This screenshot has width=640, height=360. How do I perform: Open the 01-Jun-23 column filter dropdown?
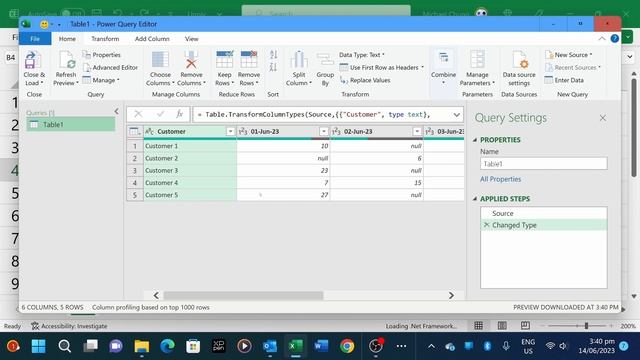[323, 131]
